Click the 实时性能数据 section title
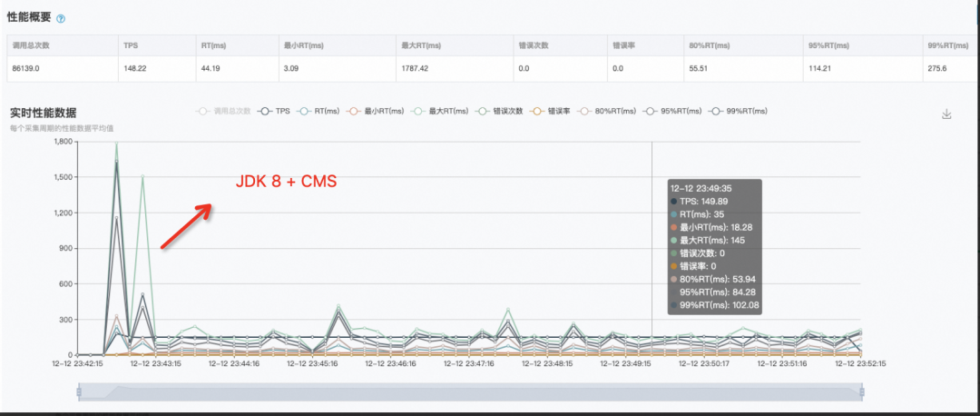The height and width of the screenshot is (416, 980). [44, 114]
